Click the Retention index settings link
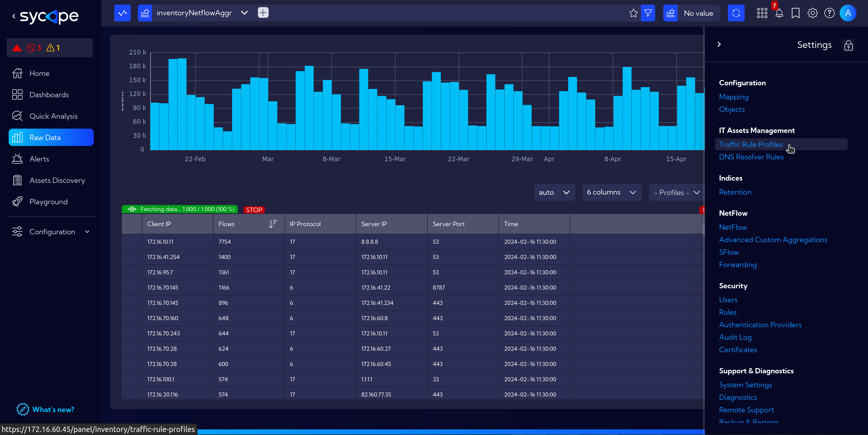Screen dimensions: 868x435 point(734,192)
